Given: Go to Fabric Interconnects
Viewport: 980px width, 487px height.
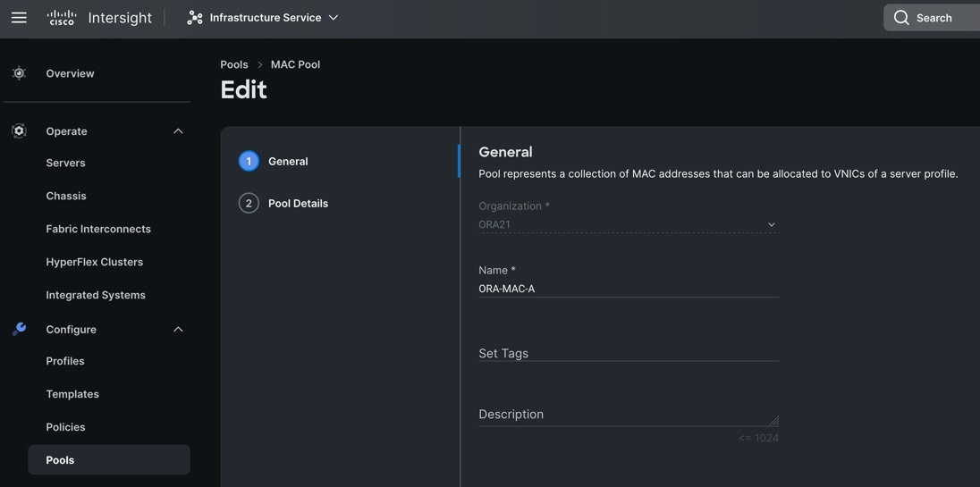Looking at the screenshot, I should [98, 229].
